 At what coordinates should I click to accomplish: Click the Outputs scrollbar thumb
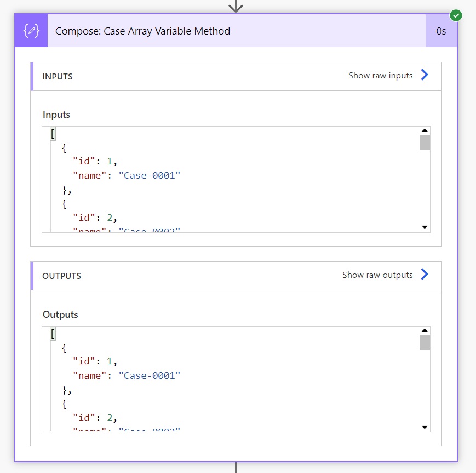[425, 343]
